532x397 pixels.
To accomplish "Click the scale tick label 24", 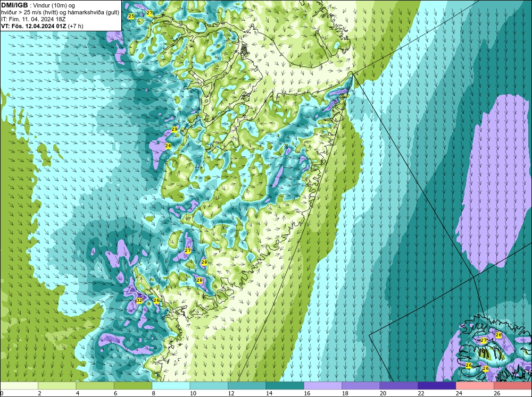I will [x=459, y=393].
